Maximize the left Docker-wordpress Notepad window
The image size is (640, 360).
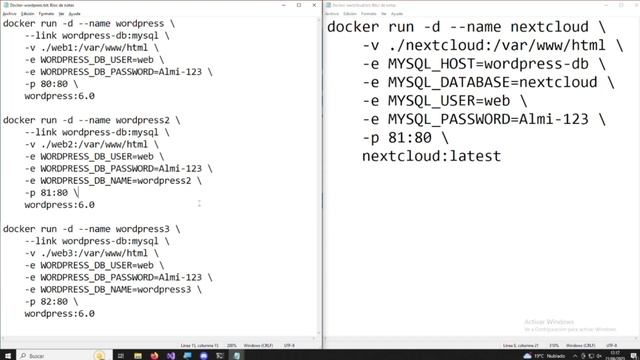(x=299, y=5)
